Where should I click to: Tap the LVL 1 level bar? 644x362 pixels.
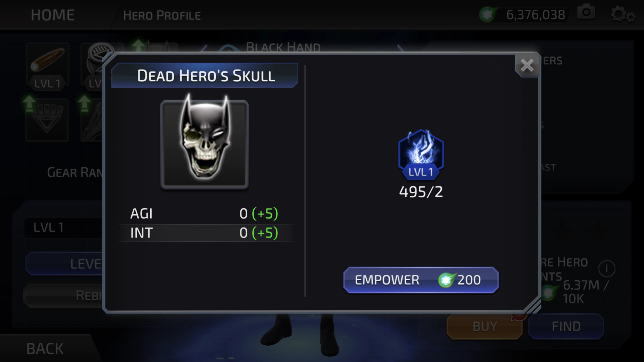coord(64,227)
